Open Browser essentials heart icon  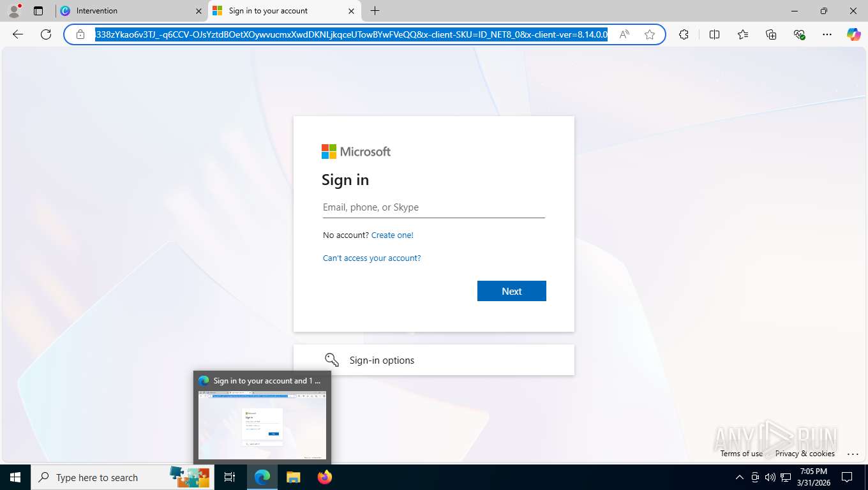coord(799,34)
